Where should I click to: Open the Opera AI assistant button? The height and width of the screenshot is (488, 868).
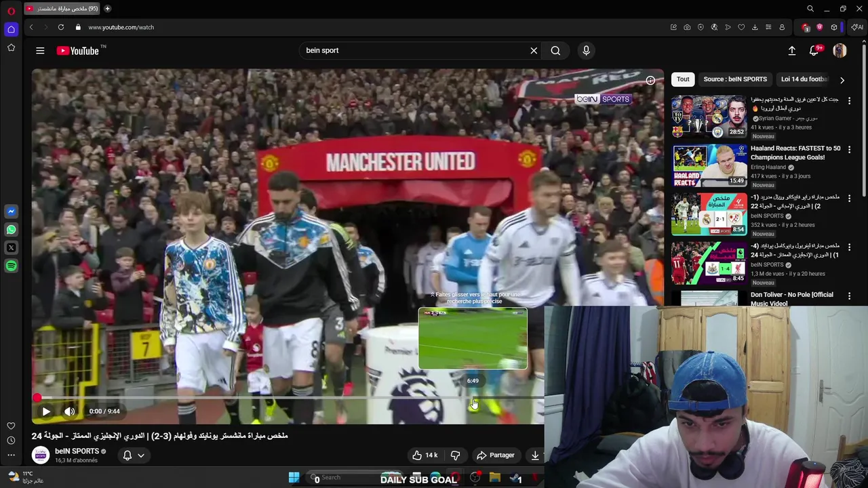coord(857,27)
